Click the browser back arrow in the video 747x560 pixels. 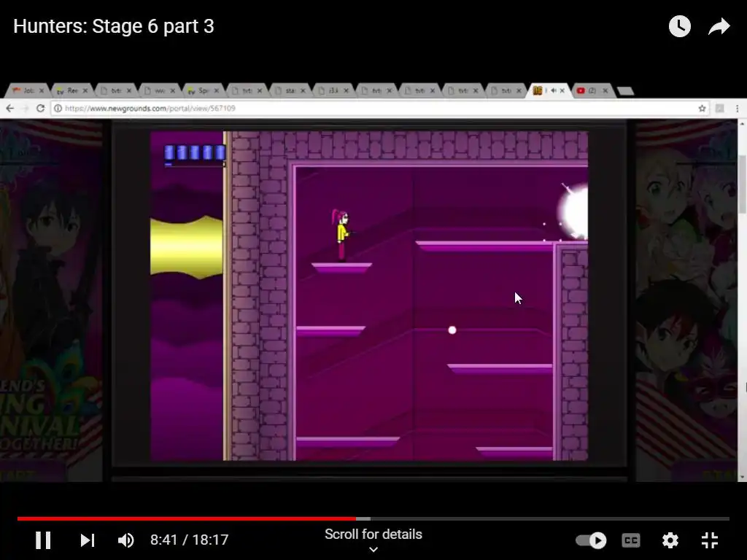tap(10, 108)
